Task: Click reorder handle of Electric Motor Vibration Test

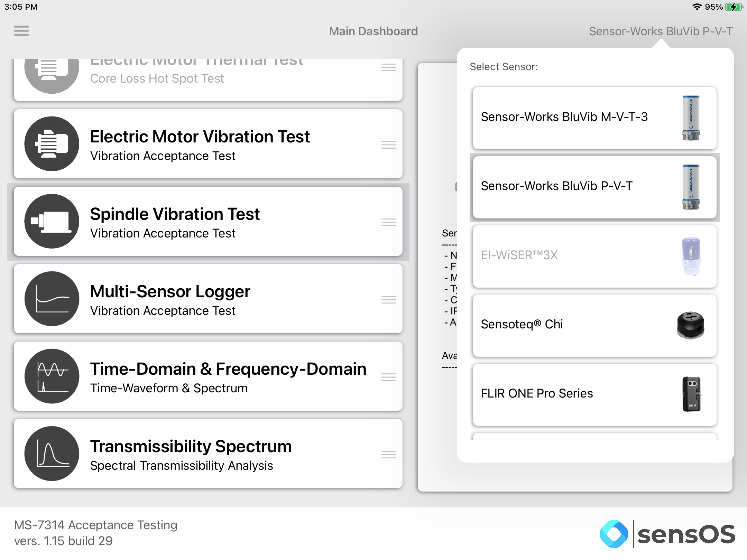Action: 389,145
